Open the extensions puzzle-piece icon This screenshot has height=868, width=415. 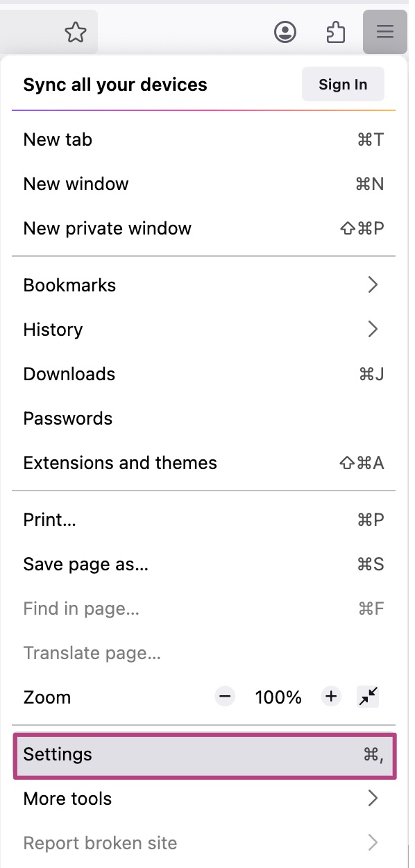[x=336, y=32]
